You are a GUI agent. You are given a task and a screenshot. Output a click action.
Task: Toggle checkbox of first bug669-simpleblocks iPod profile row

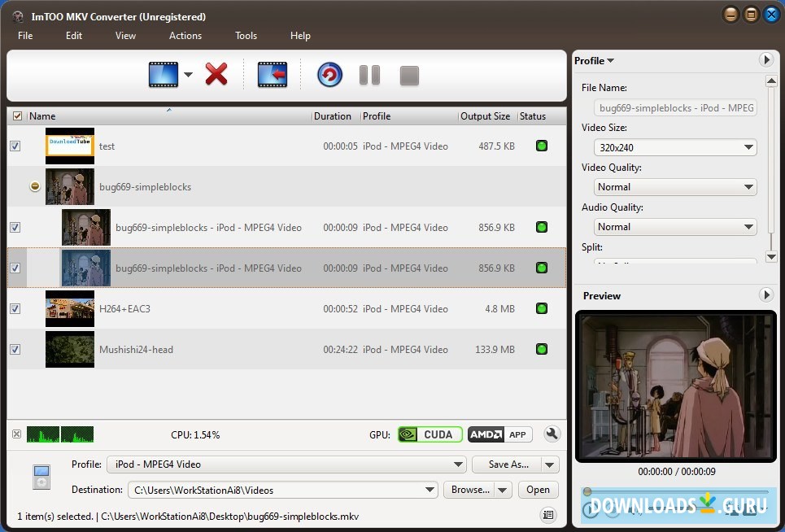coord(15,227)
